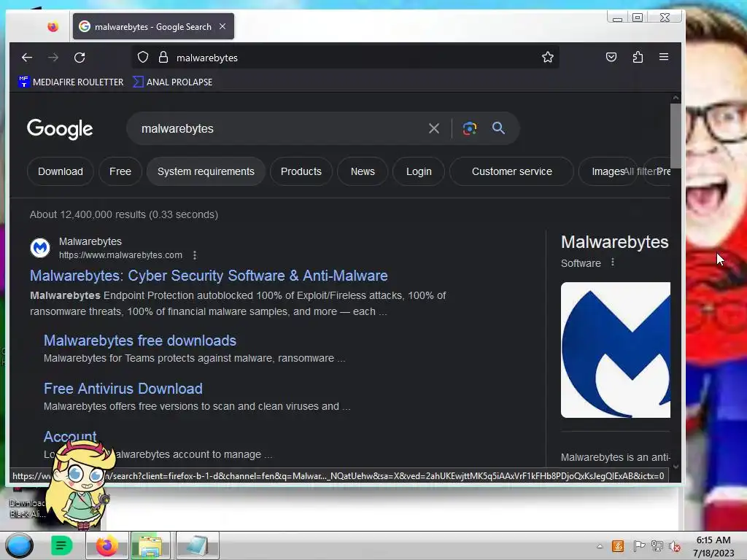Click the page vertical scrollbar thumb
The image size is (747, 560).
click(675, 136)
